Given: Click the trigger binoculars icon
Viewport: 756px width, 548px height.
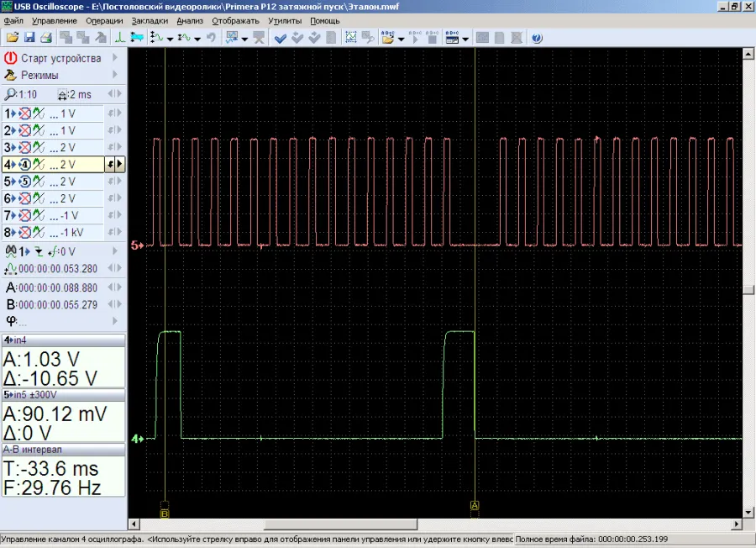Looking at the screenshot, I should point(11,251).
